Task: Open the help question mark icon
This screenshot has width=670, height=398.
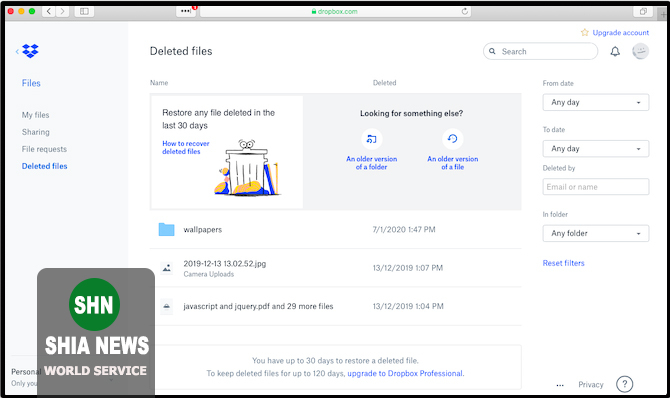Action: click(x=624, y=384)
